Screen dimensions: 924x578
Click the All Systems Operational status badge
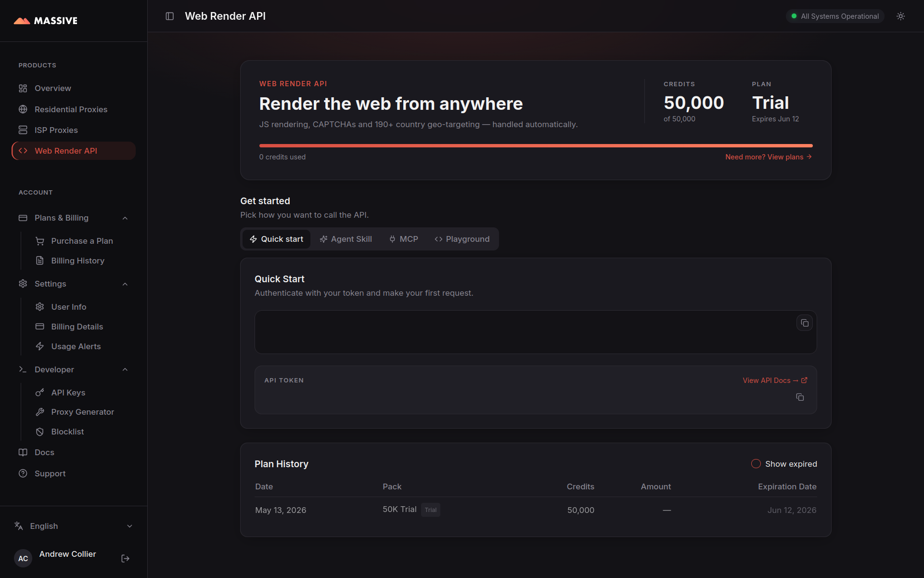tap(835, 16)
